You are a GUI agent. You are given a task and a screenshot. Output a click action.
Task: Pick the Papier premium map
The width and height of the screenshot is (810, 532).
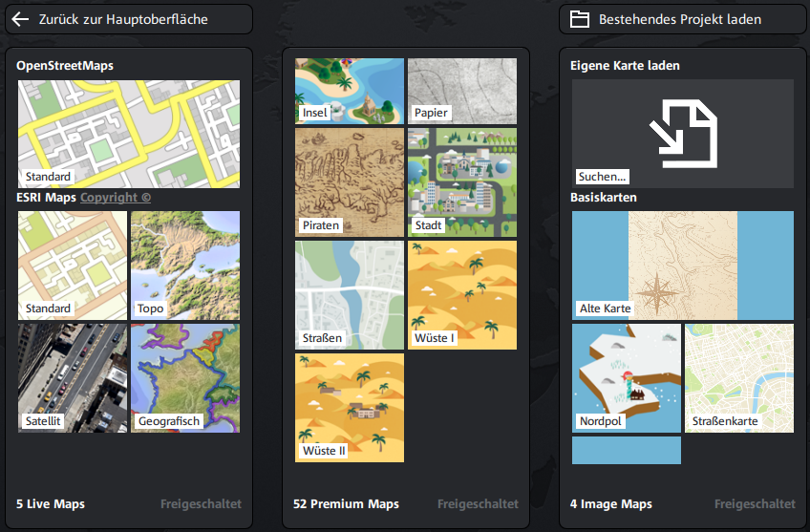coord(462,91)
